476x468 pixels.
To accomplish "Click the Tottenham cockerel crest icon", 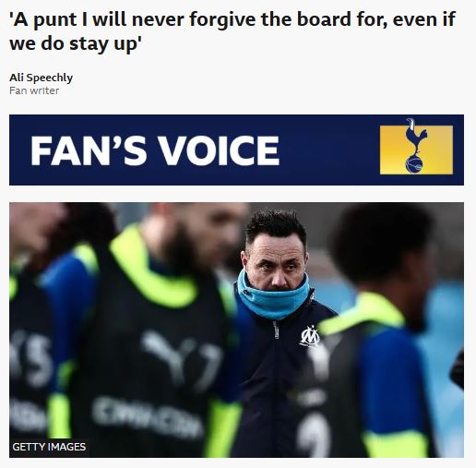I will pyautogui.click(x=416, y=146).
